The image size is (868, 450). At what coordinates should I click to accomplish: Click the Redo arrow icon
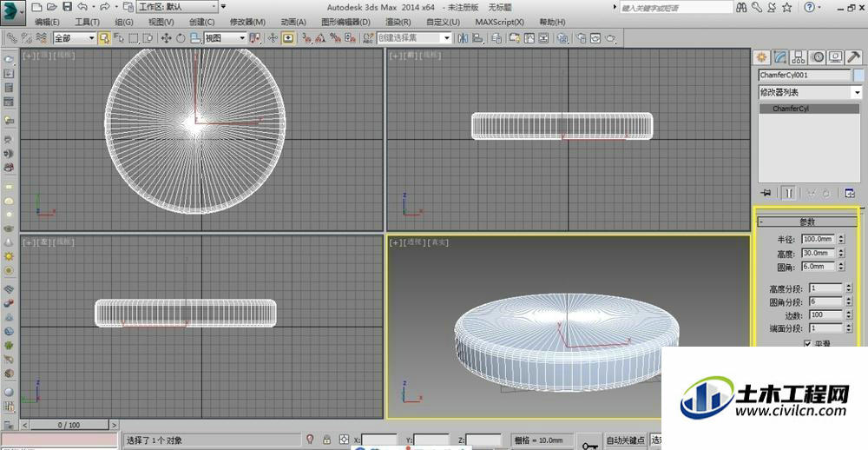pyautogui.click(x=105, y=7)
